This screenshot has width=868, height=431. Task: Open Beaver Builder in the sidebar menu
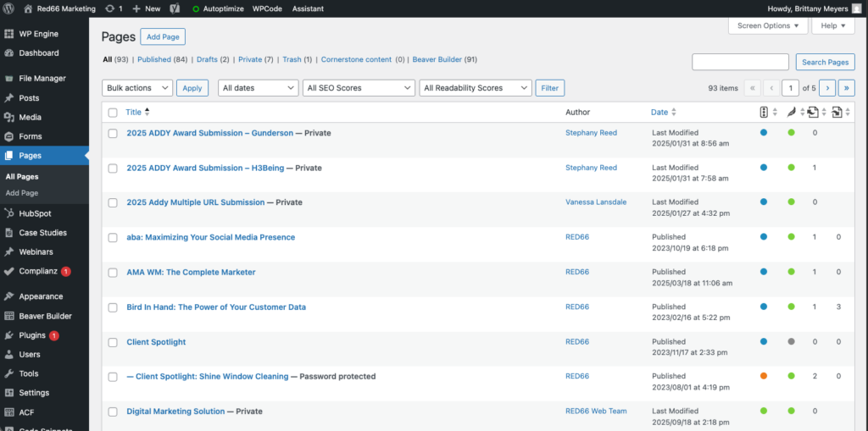click(x=45, y=316)
